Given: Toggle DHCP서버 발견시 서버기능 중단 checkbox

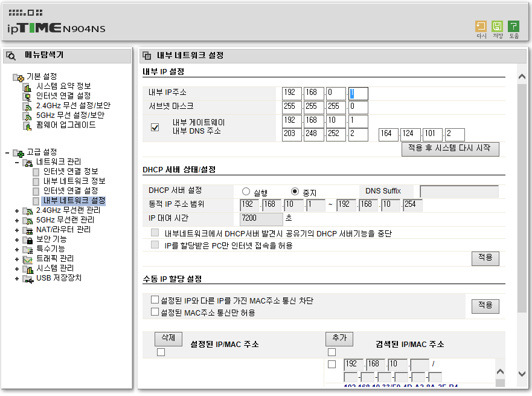Looking at the screenshot, I should [155, 233].
